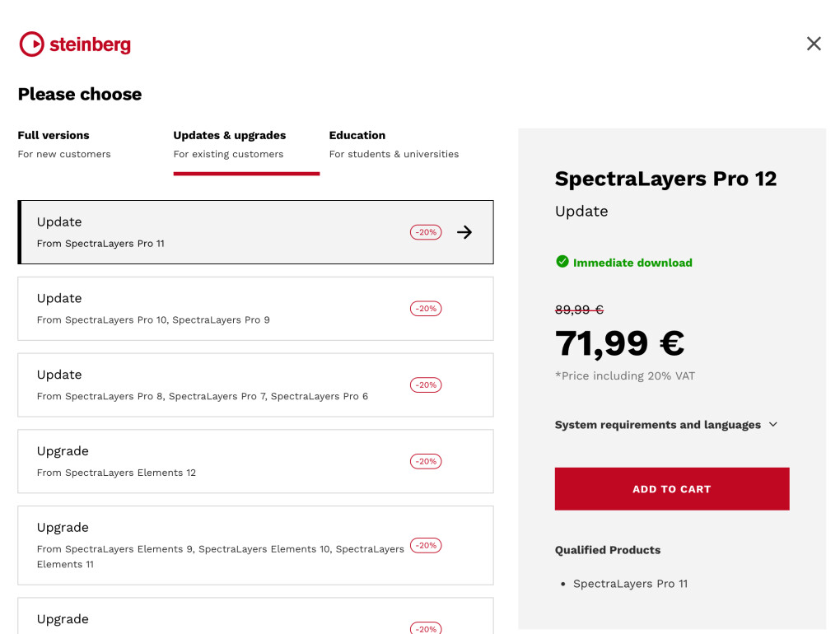Click the -20% badge on Pro 10 update
Screen dimensions: 840x634
pos(426,309)
